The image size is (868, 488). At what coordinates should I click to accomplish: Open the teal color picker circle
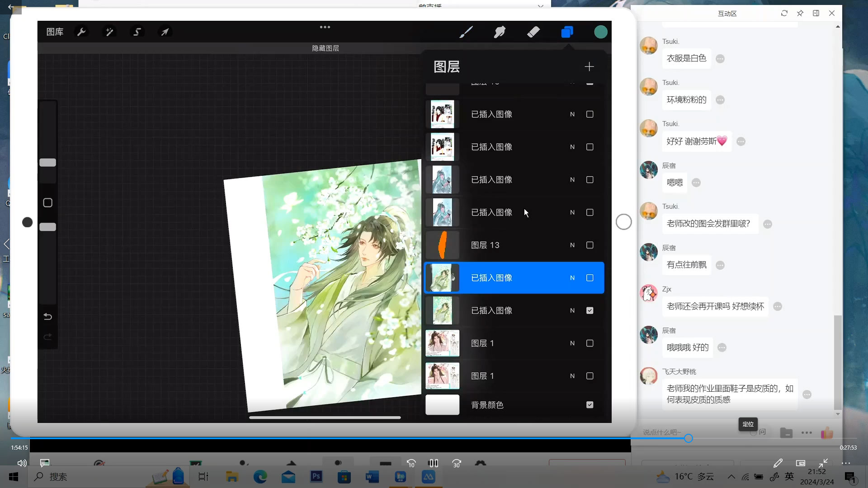click(x=600, y=32)
